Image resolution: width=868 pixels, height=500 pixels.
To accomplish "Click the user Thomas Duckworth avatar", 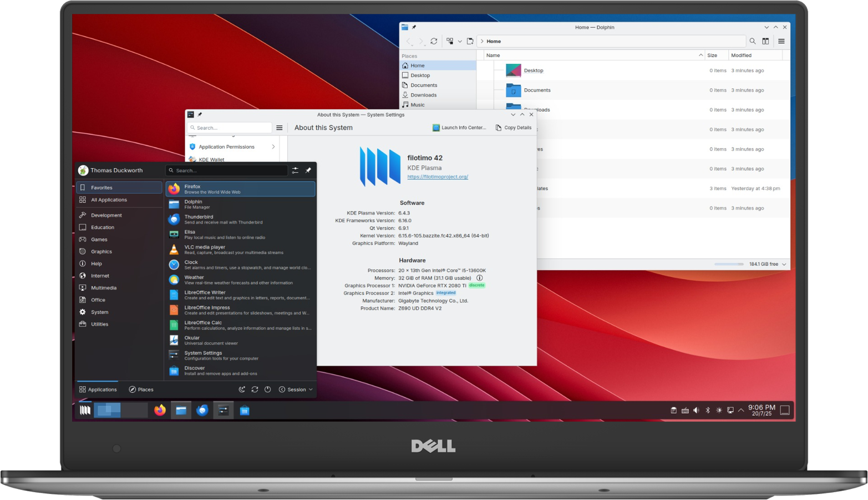I will click(83, 170).
